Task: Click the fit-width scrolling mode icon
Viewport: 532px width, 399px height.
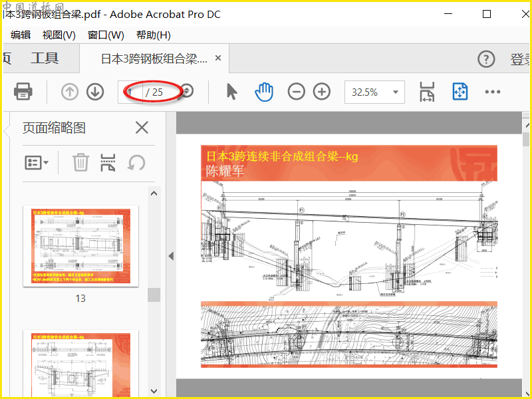Action: tap(427, 92)
